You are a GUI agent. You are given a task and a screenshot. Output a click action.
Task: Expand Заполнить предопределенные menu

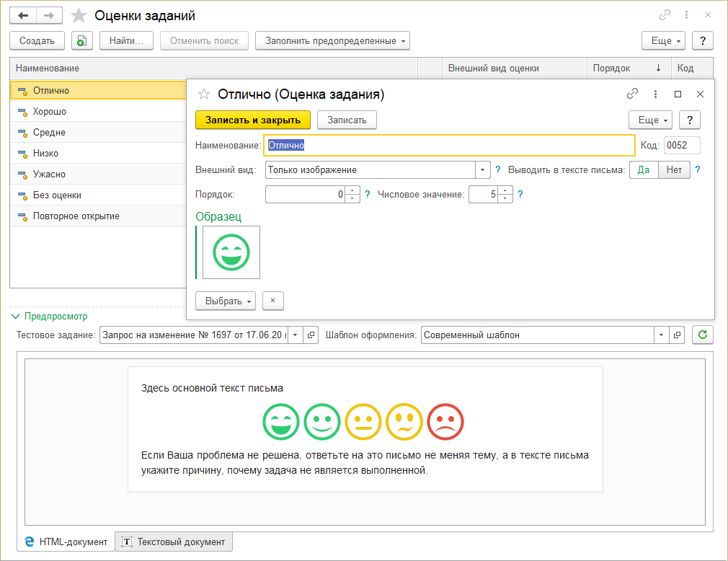pos(332,41)
